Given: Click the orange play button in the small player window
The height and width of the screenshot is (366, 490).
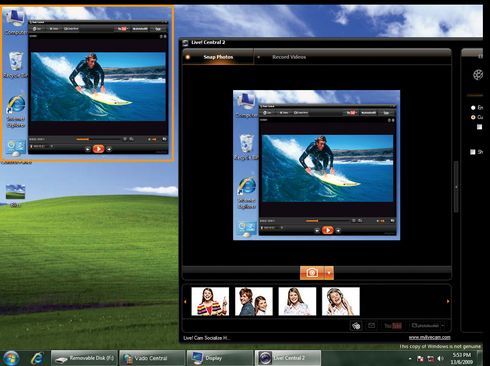Looking at the screenshot, I should pos(98,149).
